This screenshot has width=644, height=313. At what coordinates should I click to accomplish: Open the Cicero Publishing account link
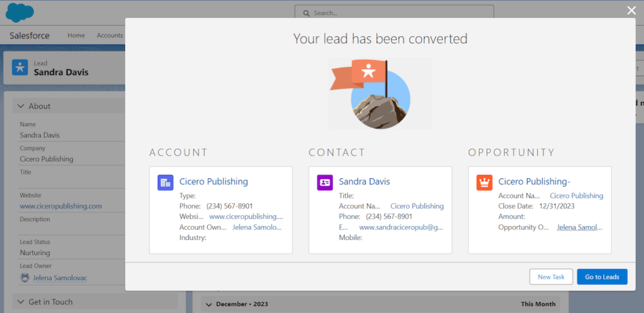coord(214,181)
